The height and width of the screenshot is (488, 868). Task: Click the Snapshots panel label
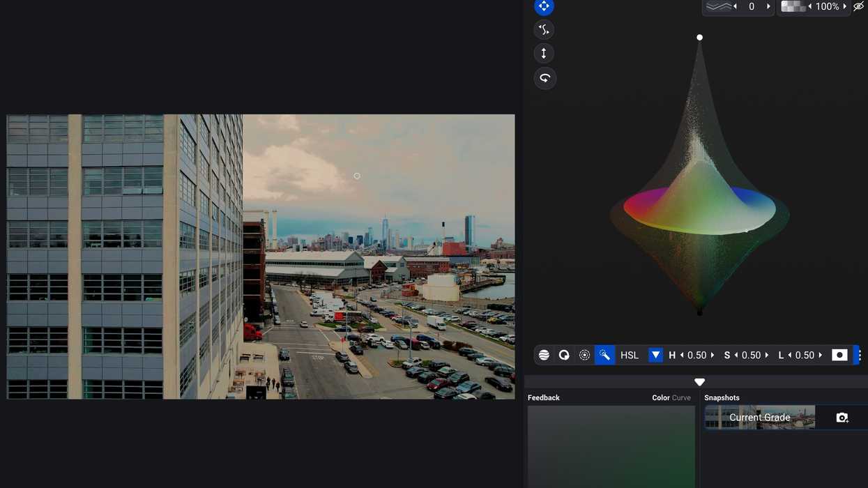pyautogui.click(x=722, y=398)
